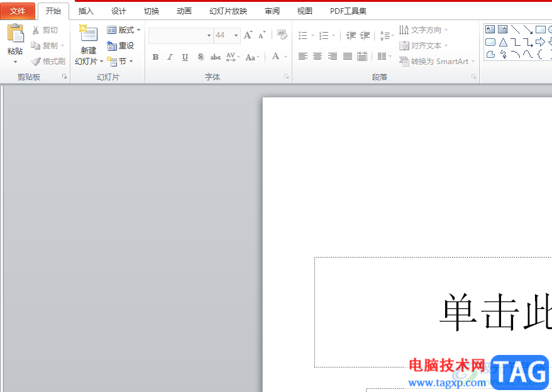Open columns dropdown
552x392 pixels.
click(384, 57)
